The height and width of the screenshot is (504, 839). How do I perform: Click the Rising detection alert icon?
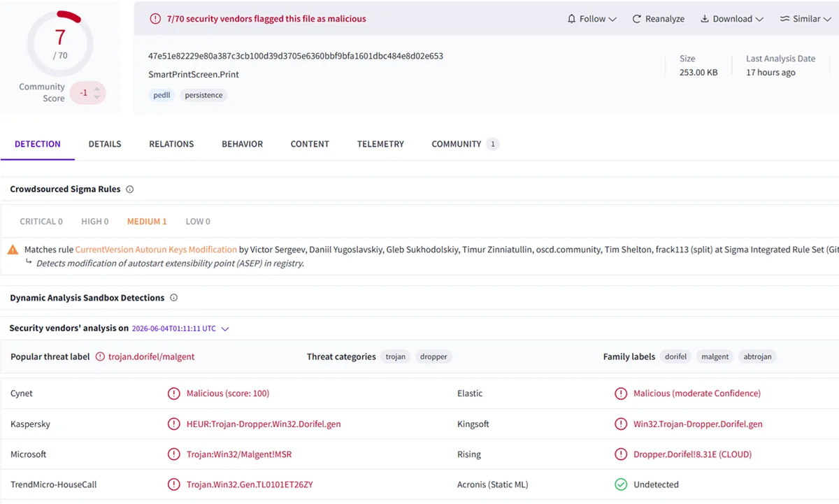click(621, 454)
